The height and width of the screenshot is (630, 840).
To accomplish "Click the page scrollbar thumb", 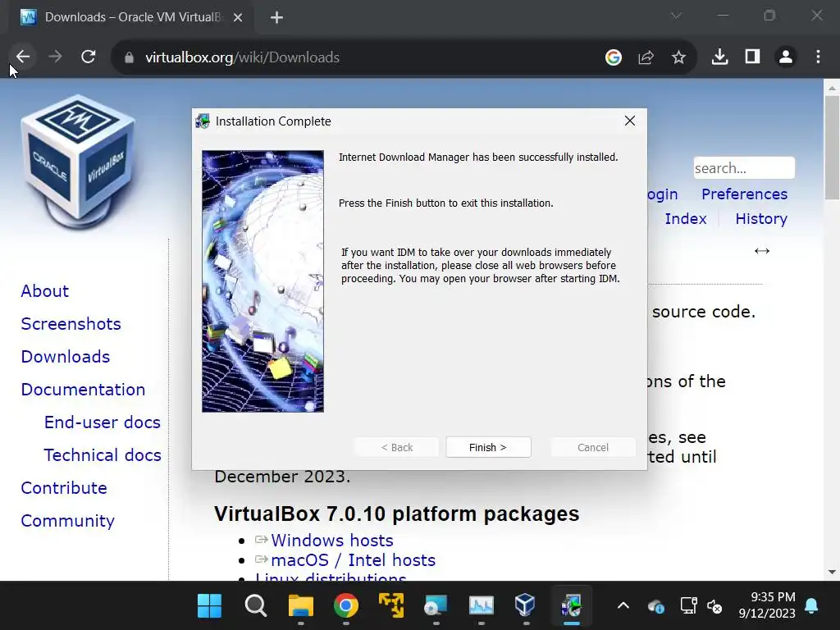I will [832, 148].
